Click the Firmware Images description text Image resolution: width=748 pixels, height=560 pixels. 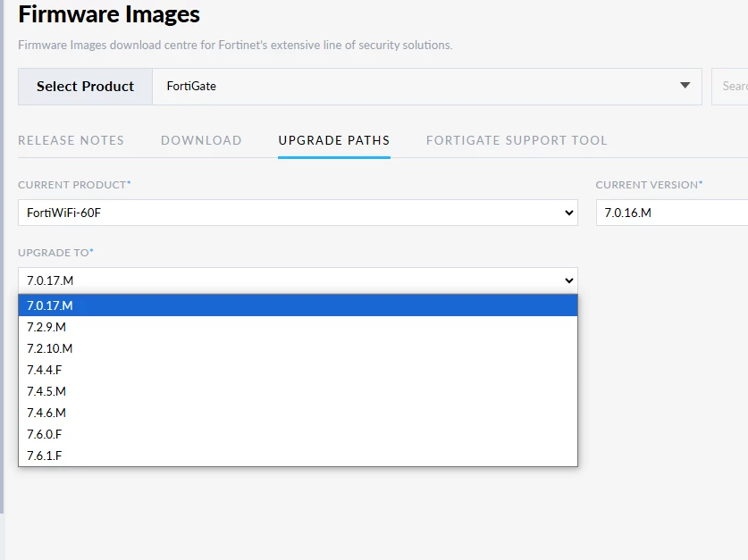coord(235,45)
